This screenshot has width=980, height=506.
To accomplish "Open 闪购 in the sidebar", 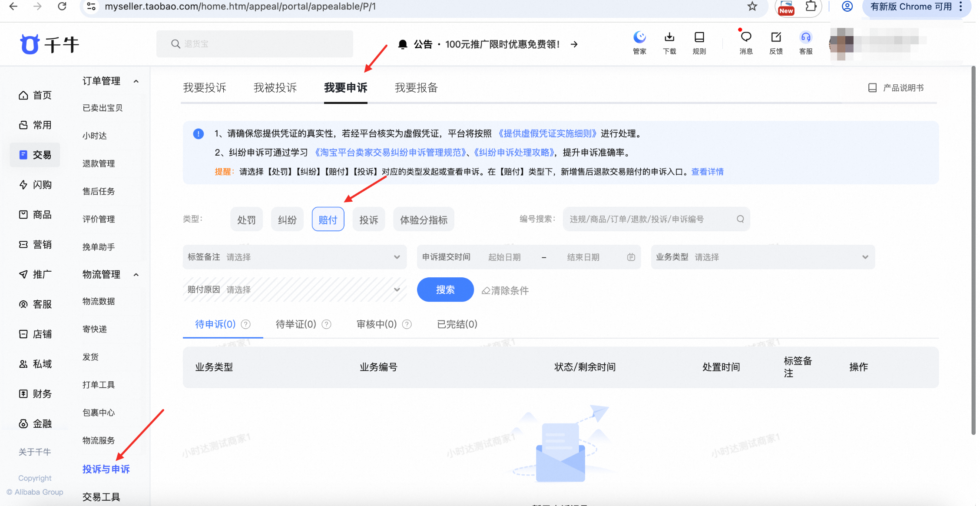I will 35,185.
